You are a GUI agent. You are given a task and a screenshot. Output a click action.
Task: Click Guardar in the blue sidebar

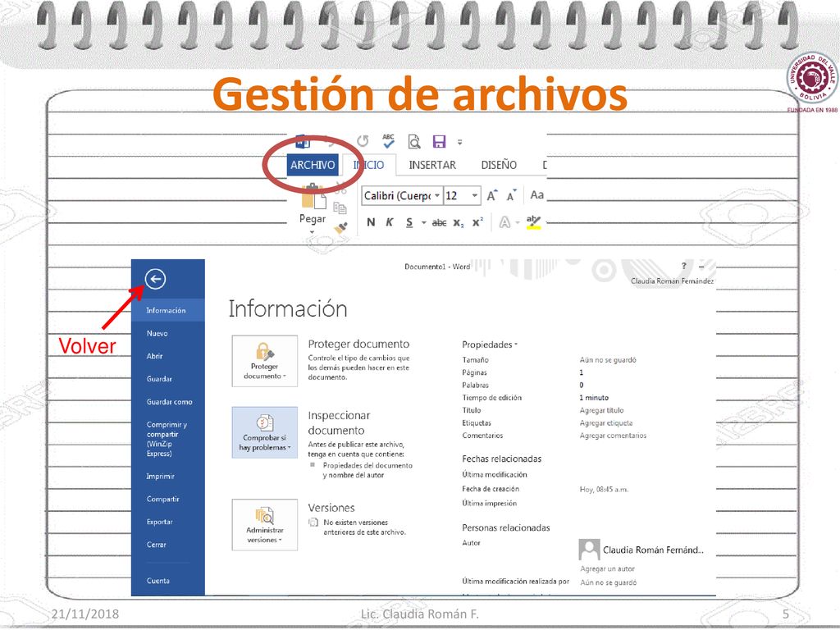pos(160,379)
